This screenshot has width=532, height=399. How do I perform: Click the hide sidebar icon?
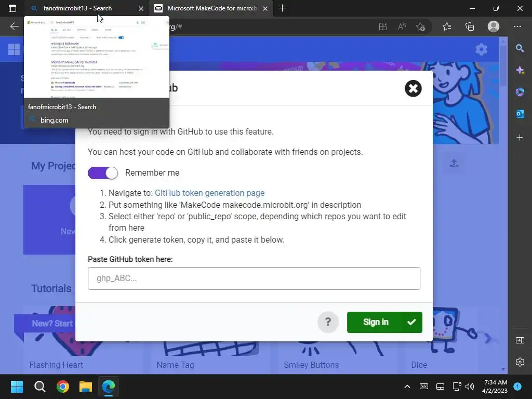click(520, 340)
